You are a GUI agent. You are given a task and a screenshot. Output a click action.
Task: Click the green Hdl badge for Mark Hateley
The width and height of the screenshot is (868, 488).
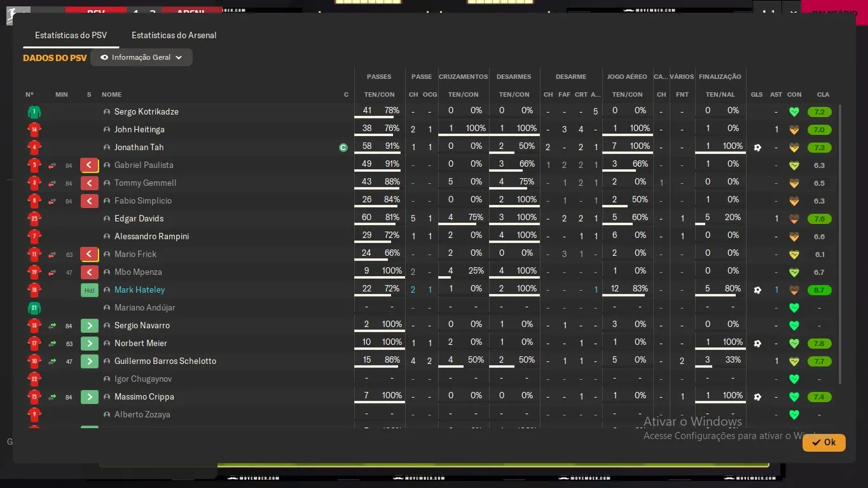coord(90,290)
